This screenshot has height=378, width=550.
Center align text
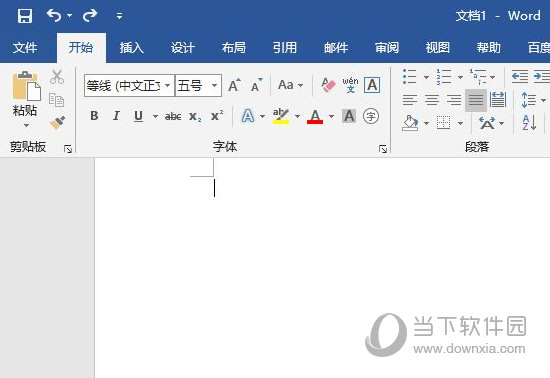coord(432,100)
